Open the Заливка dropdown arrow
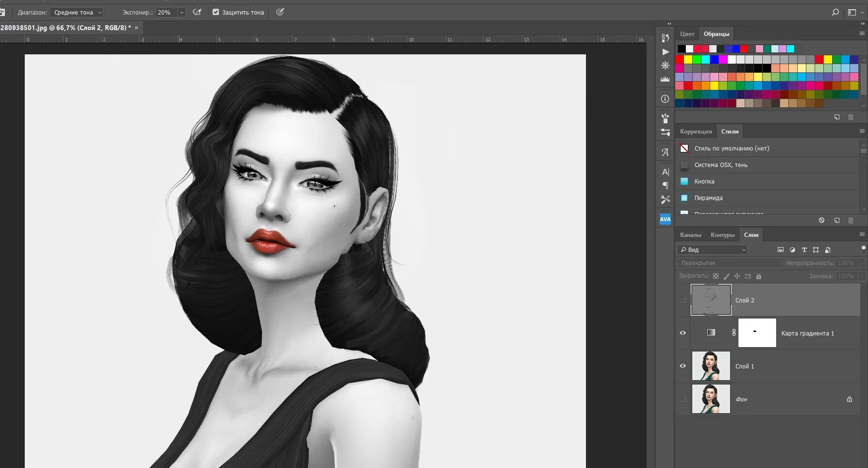 pyautogui.click(x=862, y=276)
